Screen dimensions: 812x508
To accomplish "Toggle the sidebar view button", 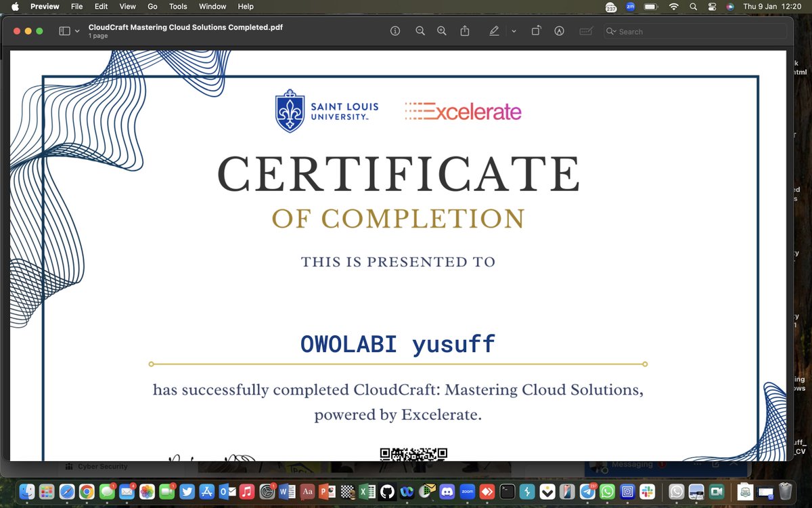I will (65, 31).
